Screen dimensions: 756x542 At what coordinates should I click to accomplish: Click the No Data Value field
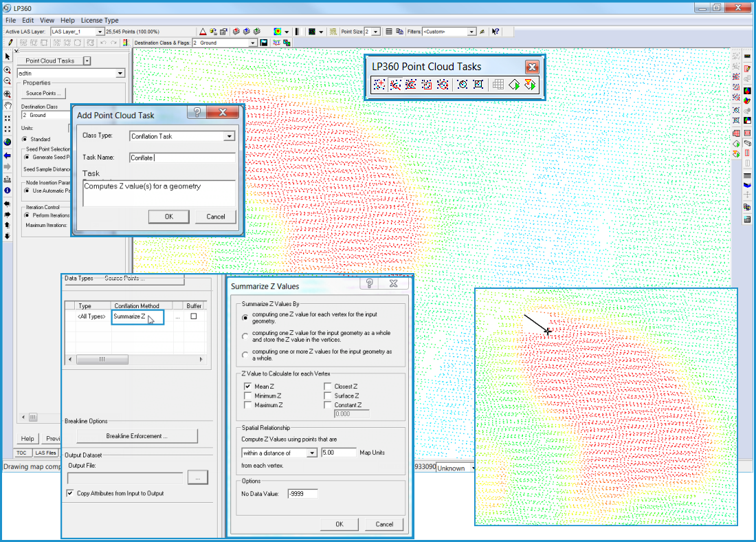coord(303,494)
